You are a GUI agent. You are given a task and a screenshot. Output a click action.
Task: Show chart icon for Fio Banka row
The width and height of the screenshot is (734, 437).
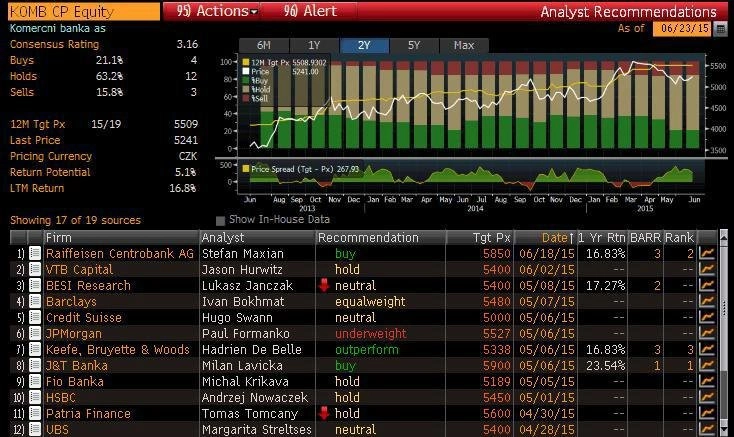pyautogui.click(x=707, y=381)
